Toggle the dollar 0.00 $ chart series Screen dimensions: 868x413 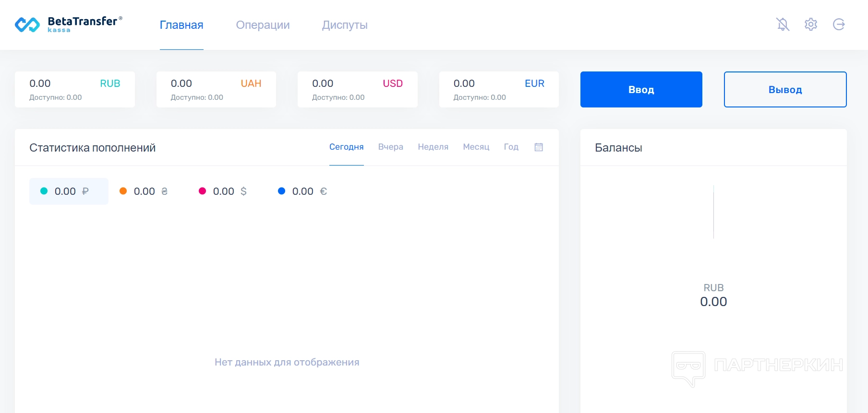pyautogui.click(x=223, y=191)
